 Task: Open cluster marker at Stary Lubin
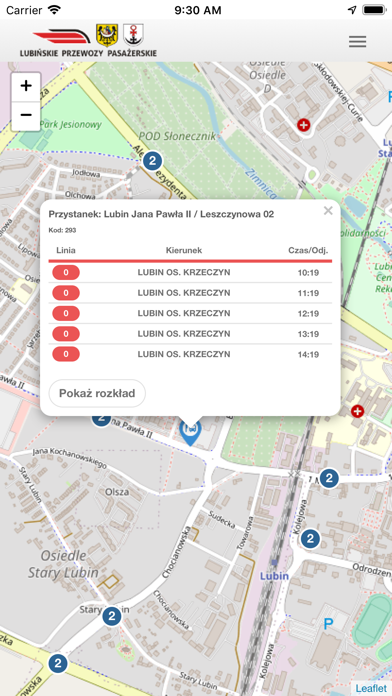tap(112, 616)
